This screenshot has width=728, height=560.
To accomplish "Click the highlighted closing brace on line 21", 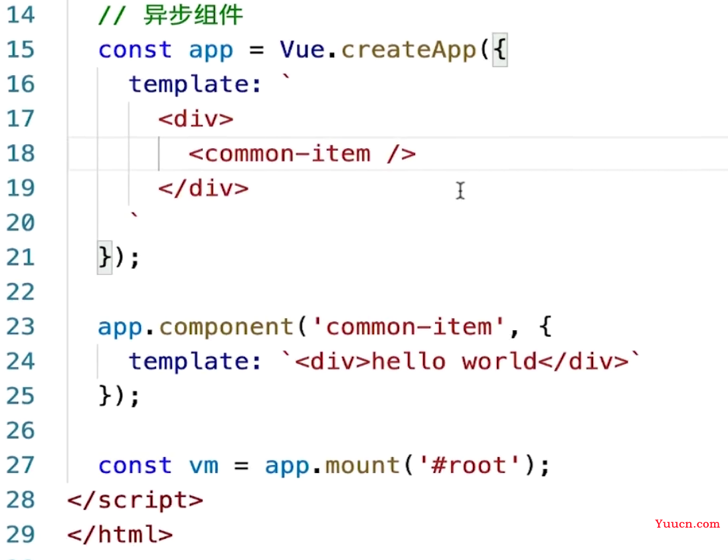I will click(x=104, y=258).
